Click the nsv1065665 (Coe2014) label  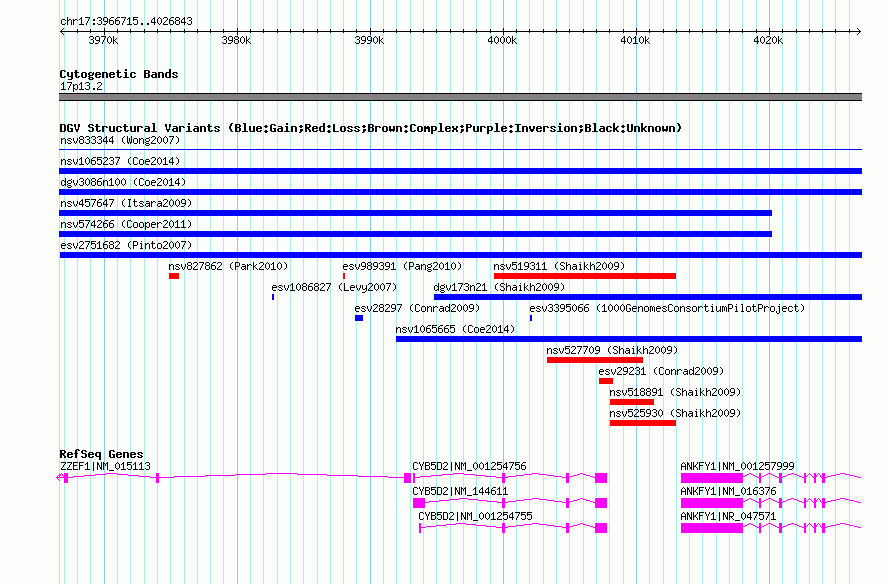[x=455, y=329]
